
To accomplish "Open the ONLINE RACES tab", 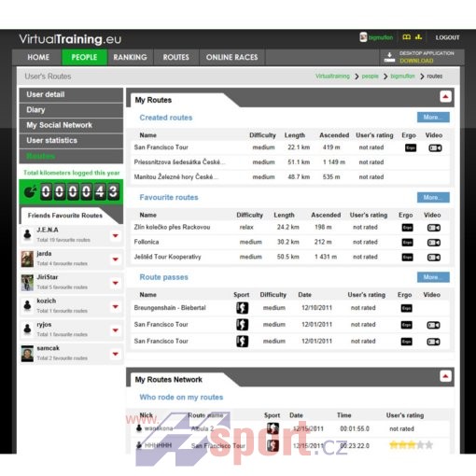I will pos(231,57).
